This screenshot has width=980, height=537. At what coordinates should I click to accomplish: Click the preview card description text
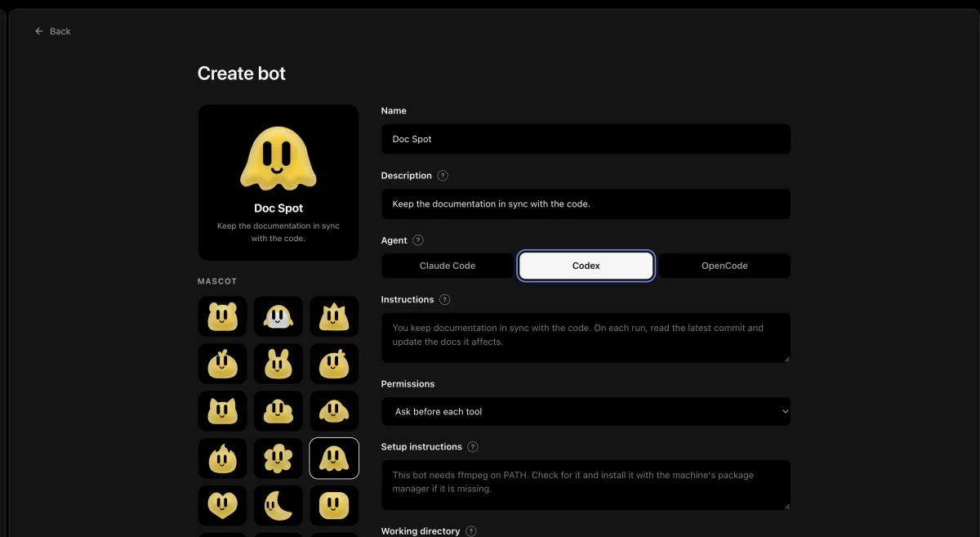coord(278,232)
